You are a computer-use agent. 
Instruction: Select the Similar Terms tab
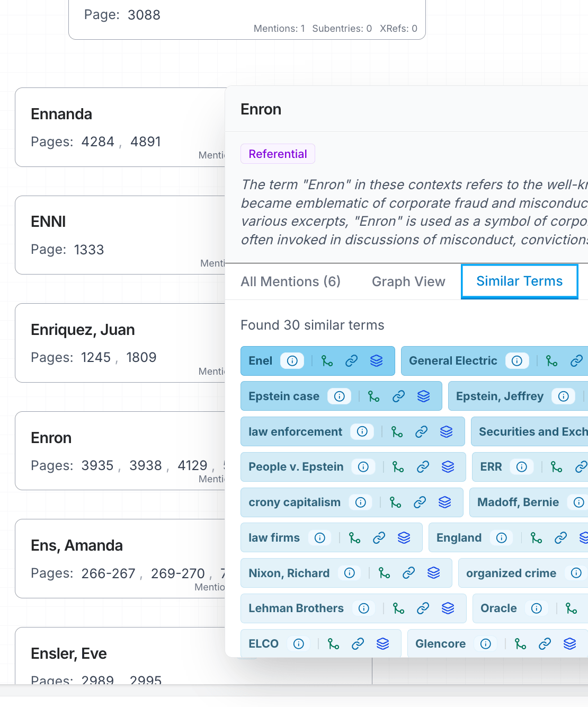point(519,281)
